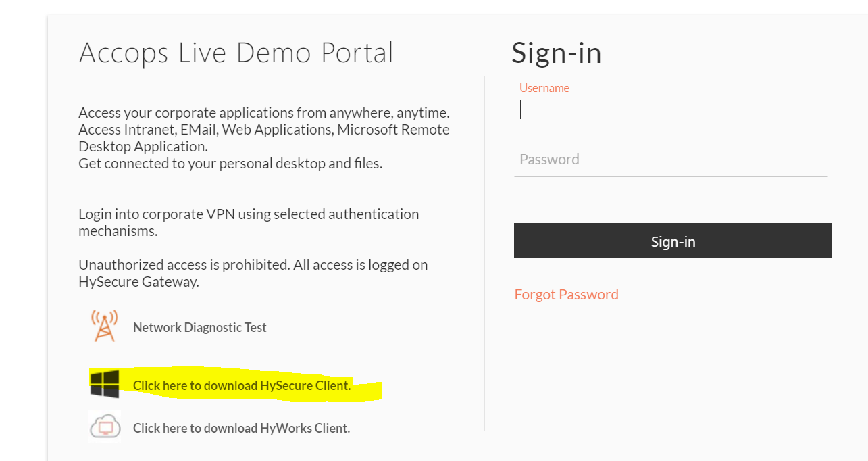Open the Network Diagnostic Test link
The width and height of the screenshot is (868, 461).
[200, 327]
